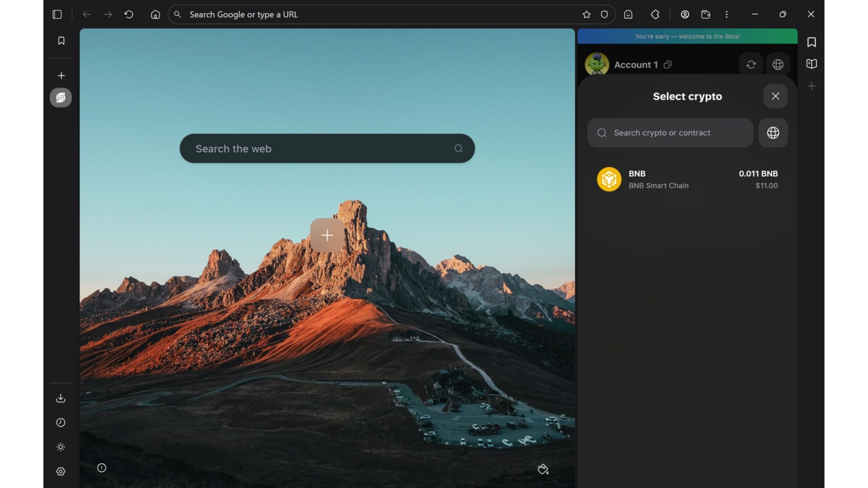Viewport: 868px width, 488px height.
Task: Open the wallet icon in the toolbar
Action: tap(706, 14)
